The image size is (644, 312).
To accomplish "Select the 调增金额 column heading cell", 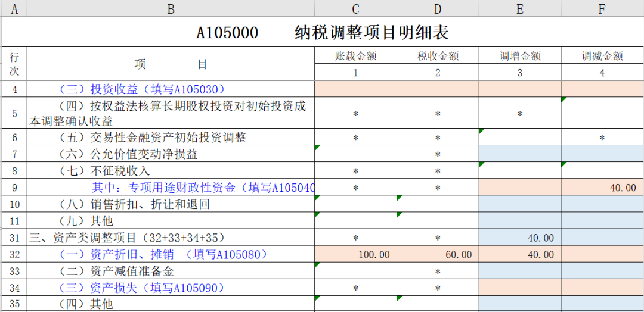I will pos(520,56).
